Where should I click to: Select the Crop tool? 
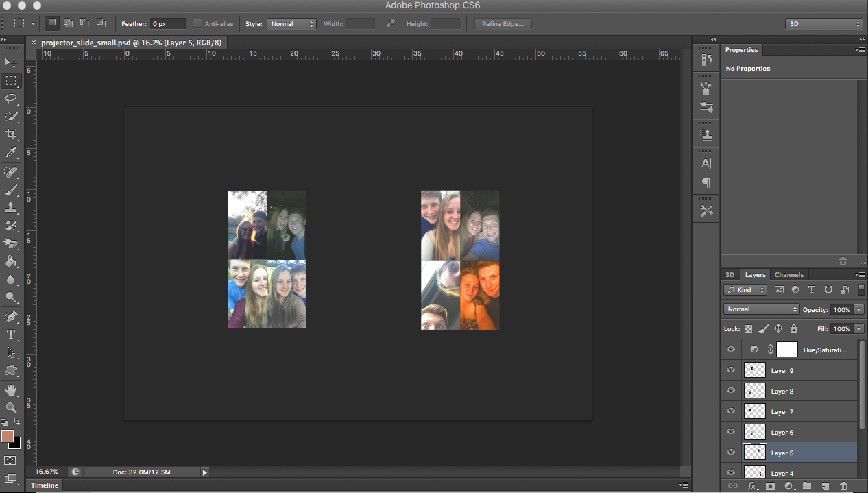pos(11,134)
